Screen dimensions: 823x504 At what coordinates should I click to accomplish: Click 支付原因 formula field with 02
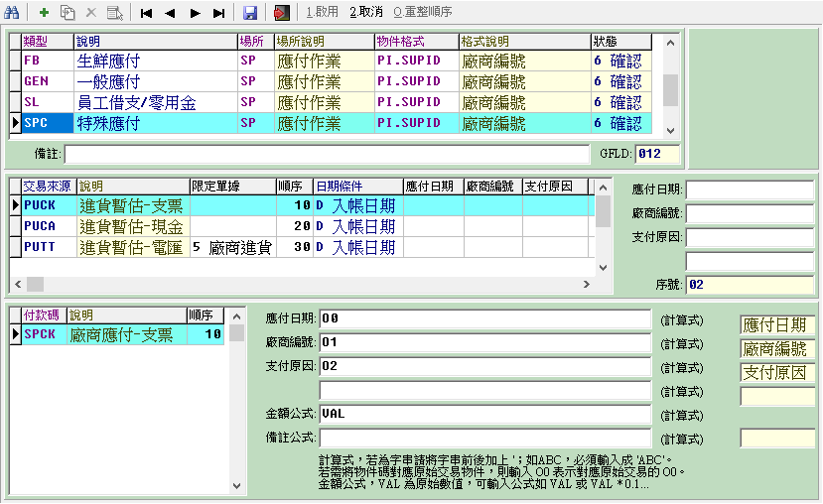point(485,366)
